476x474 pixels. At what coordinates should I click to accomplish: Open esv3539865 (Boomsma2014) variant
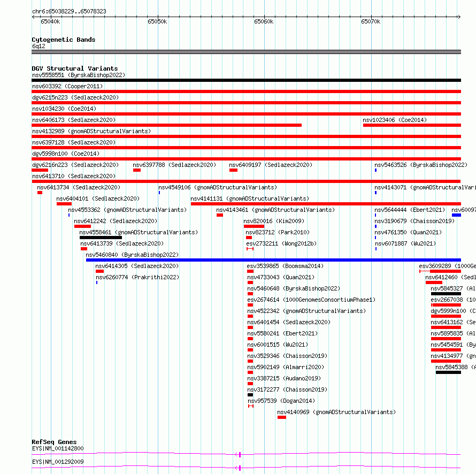click(285, 266)
